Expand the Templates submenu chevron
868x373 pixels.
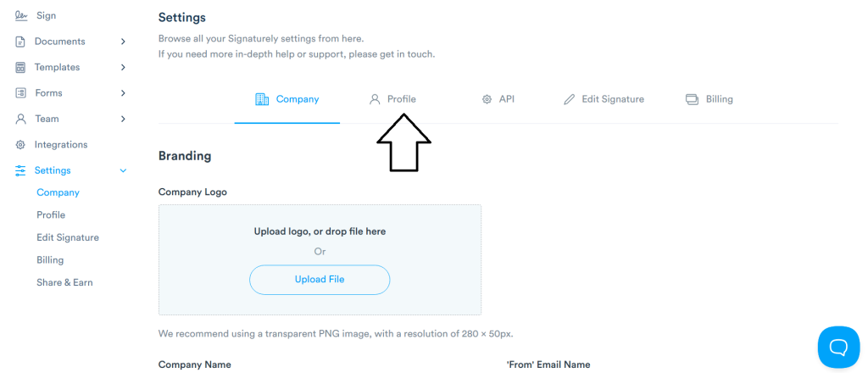click(x=124, y=68)
